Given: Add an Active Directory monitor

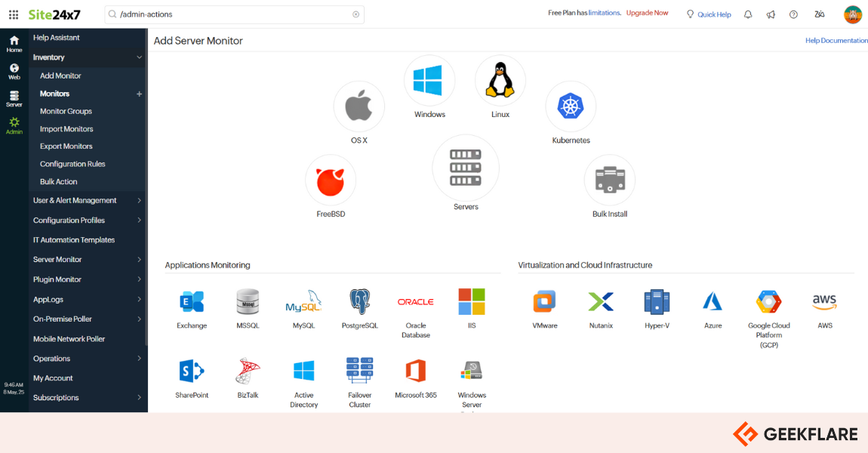Looking at the screenshot, I should (x=303, y=371).
